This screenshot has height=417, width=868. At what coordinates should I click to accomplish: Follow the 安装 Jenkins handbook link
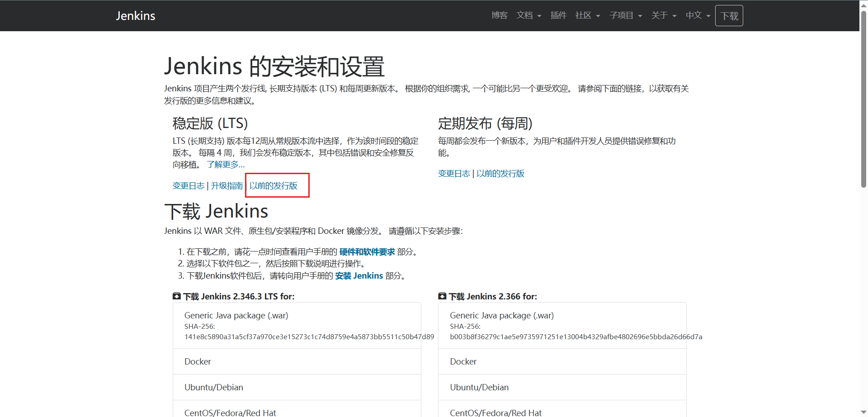point(359,276)
